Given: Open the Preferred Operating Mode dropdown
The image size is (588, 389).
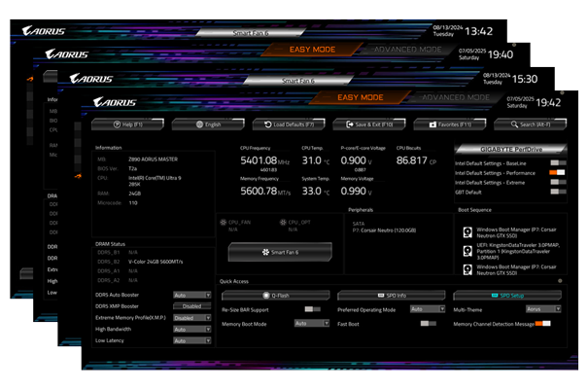Looking at the screenshot, I should point(428,309).
